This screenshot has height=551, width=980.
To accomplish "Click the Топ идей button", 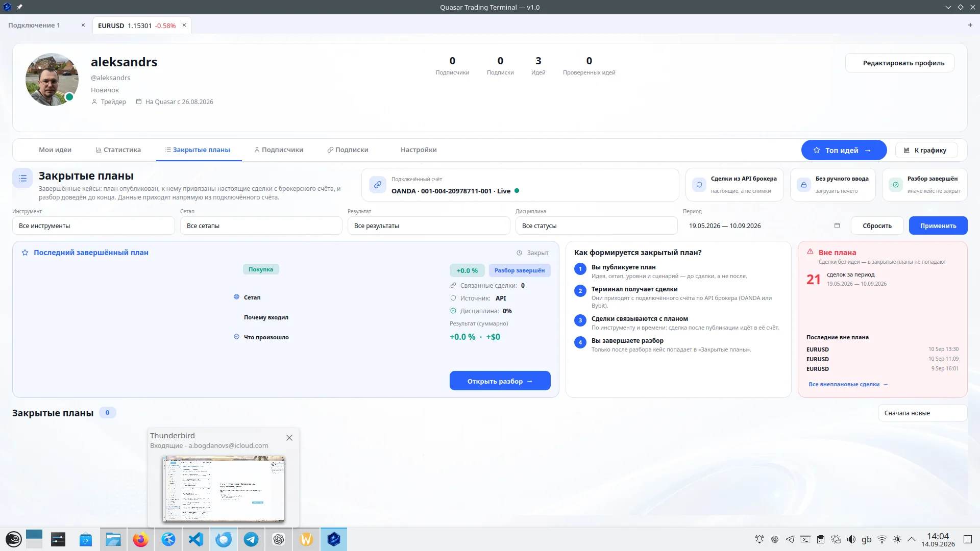I will tap(844, 150).
